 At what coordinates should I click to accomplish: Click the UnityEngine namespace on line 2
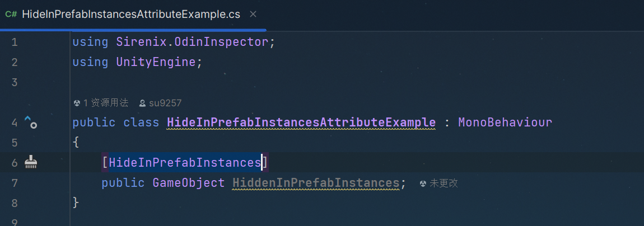[156, 62]
